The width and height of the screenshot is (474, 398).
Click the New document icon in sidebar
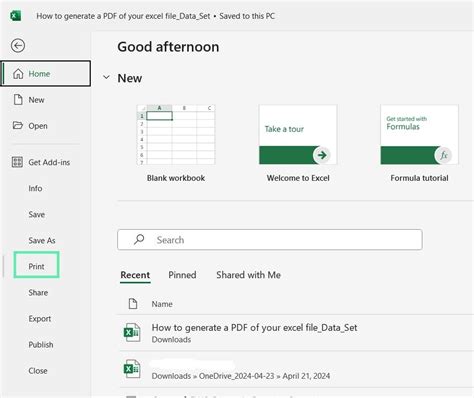(x=18, y=99)
